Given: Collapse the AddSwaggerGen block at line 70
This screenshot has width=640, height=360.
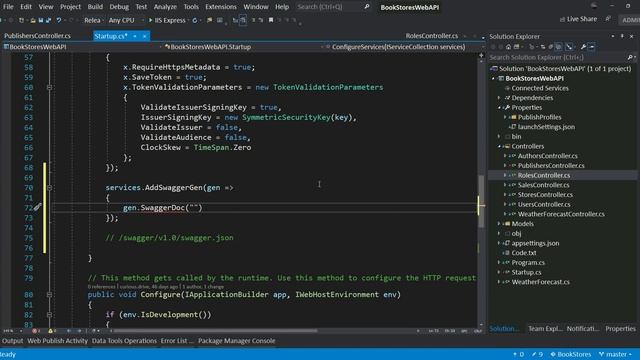Looking at the screenshot, I should (49, 188).
